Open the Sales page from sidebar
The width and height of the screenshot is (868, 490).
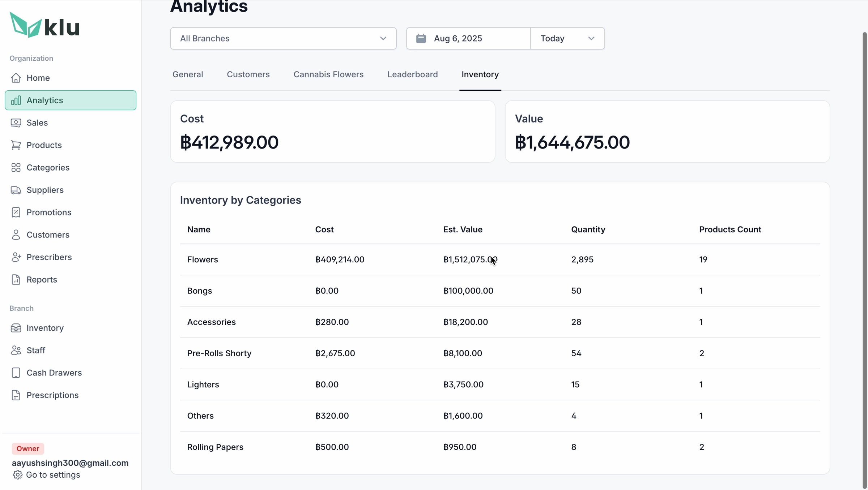71,122
